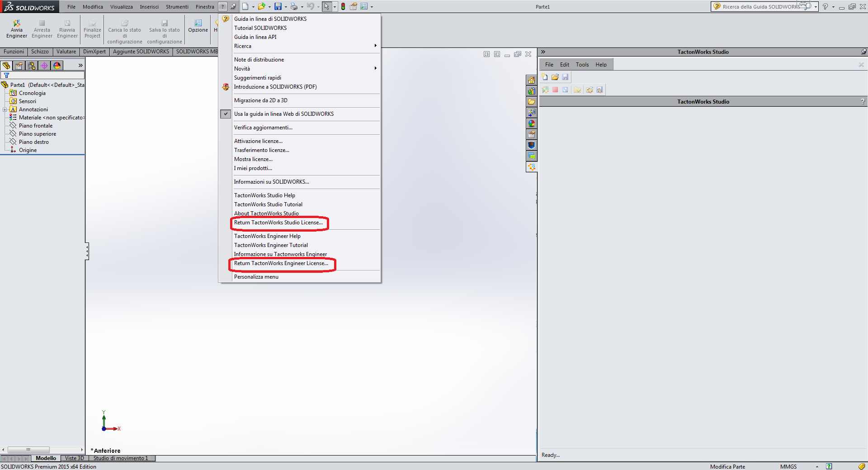Click the new document icon in TactonWorks Studio
This screenshot has width=868, height=470.
tap(545, 77)
